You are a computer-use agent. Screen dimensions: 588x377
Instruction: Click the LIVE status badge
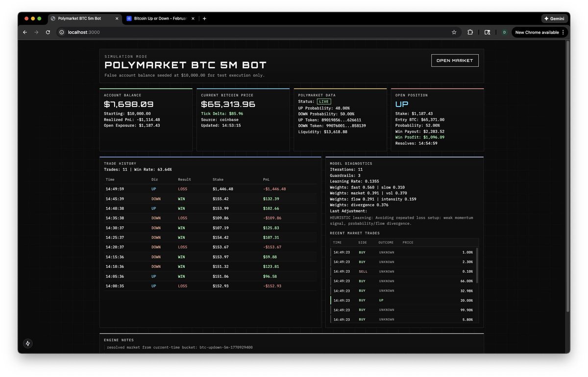pos(324,101)
